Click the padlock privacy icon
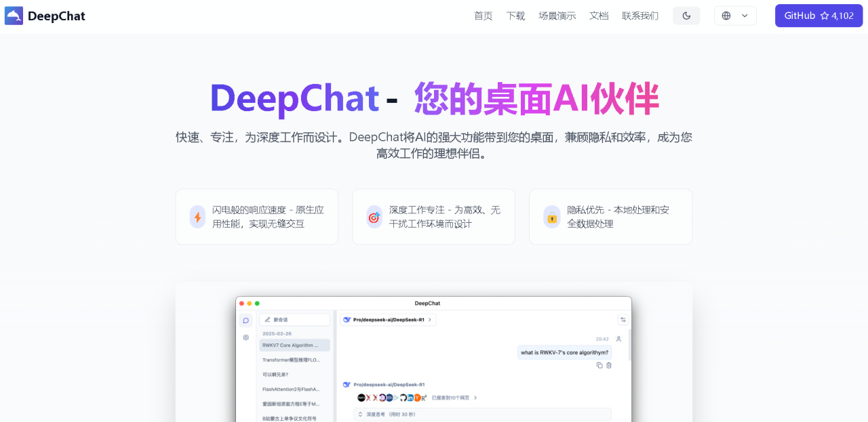868x422 pixels. [x=552, y=217]
